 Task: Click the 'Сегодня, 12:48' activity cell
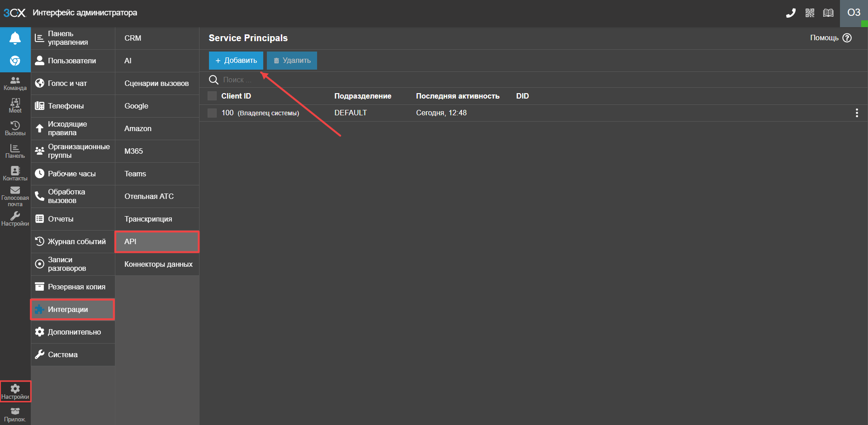(x=441, y=113)
